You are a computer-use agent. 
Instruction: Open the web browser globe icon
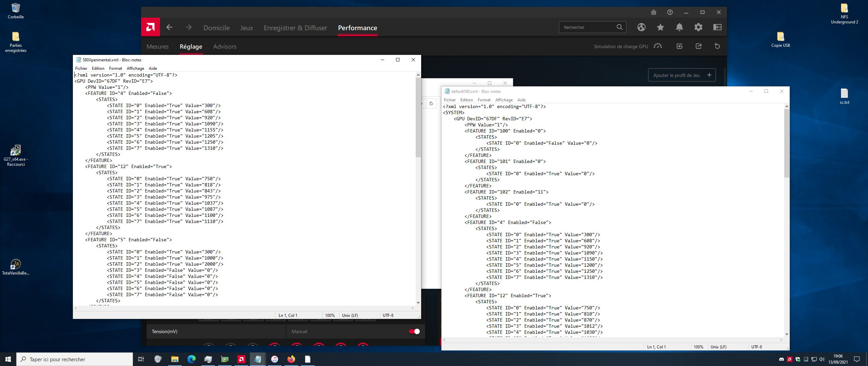pyautogui.click(x=641, y=27)
